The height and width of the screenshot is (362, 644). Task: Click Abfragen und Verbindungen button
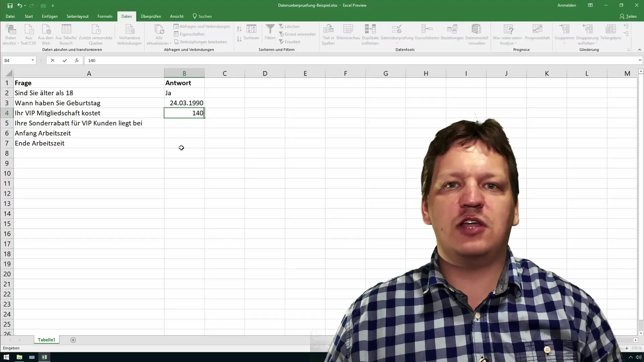202,26
